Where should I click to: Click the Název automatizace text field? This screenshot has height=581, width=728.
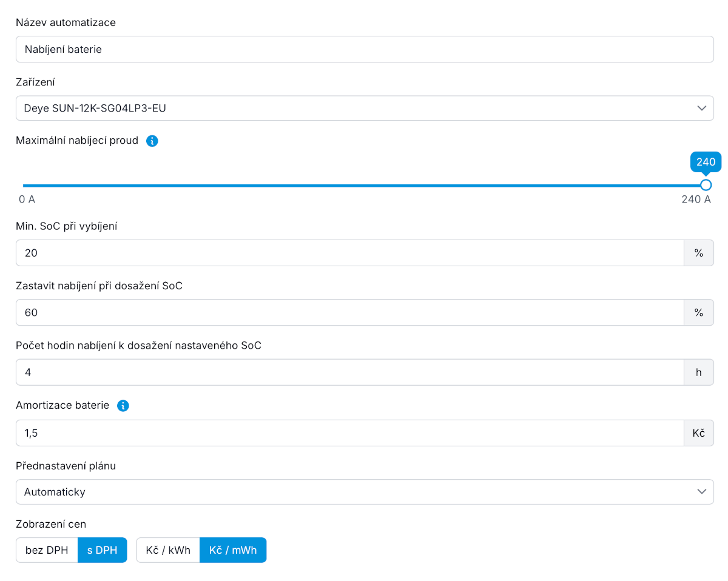pos(364,50)
